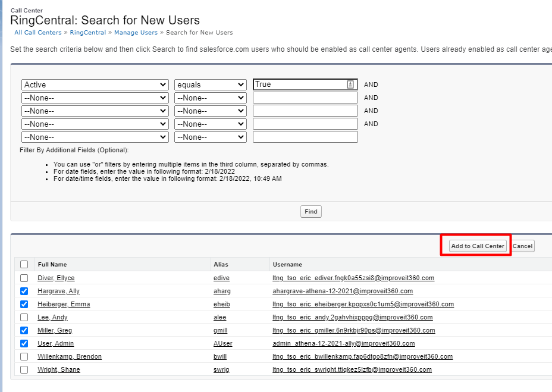Uncheck the box for User, Admin
Viewport: 552px width, 392px height.
click(24, 343)
